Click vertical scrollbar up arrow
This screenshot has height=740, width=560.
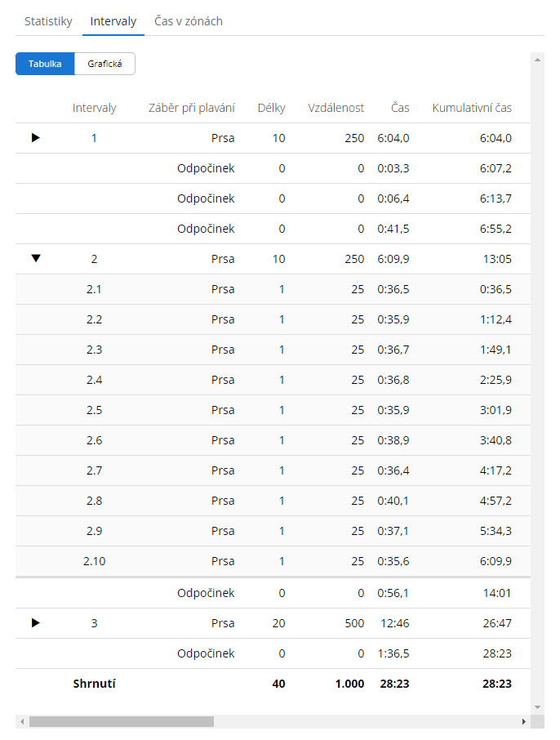tap(537, 60)
